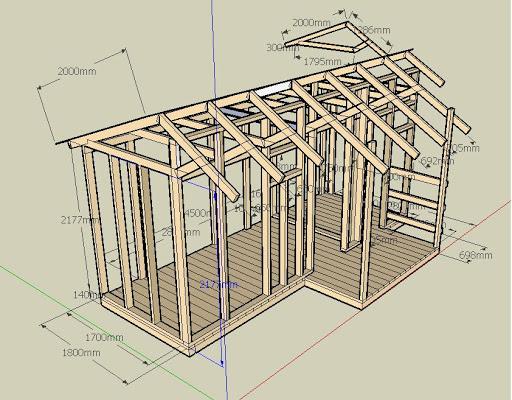Click the 1800mm floor dimension label

pyautogui.click(x=81, y=352)
